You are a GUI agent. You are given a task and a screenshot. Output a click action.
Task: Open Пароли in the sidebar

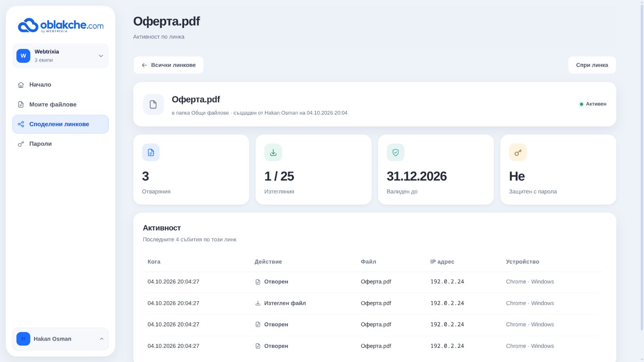(x=60, y=144)
